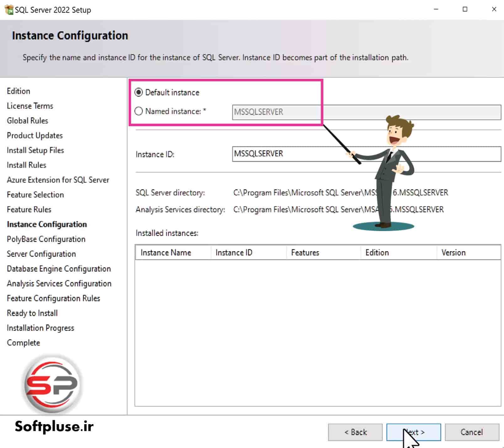Screen dimensions: 504x448
Task: Open the Edition step in the sidebar
Action: (18, 91)
